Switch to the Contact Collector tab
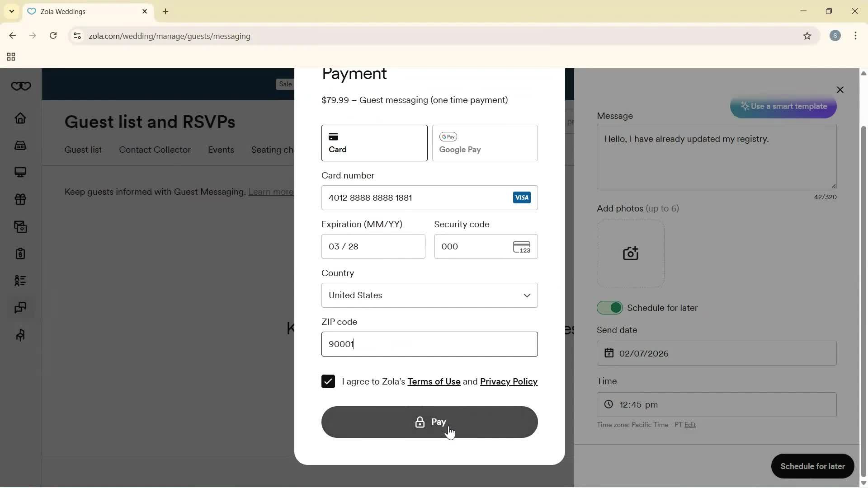The width and height of the screenshot is (868, 488). (x=155, y=150)
